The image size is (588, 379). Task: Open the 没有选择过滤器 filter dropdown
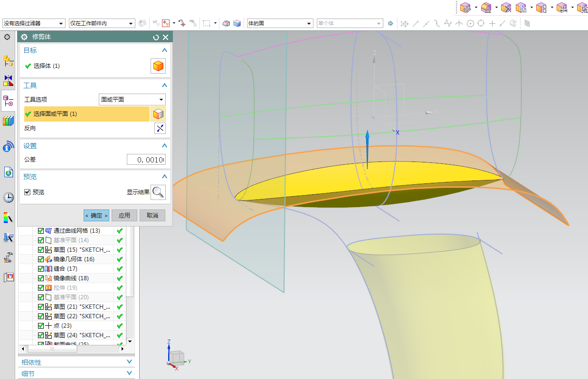pos(33,23)
